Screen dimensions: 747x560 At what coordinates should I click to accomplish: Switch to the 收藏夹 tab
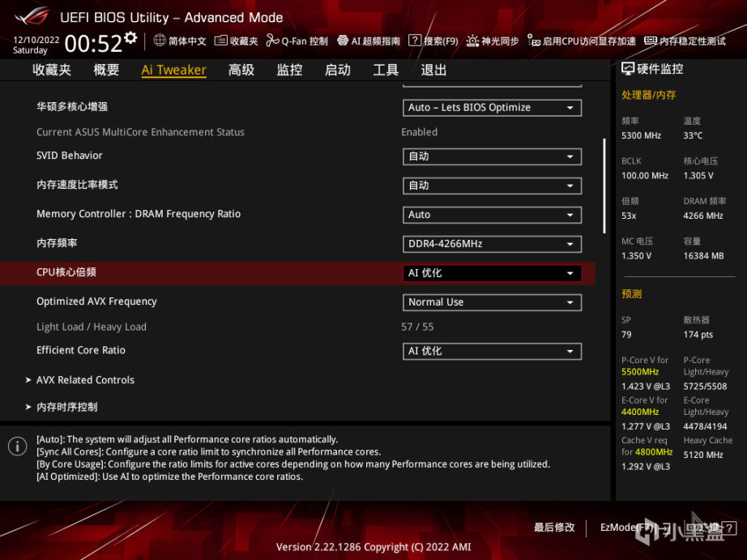point(52,70)
